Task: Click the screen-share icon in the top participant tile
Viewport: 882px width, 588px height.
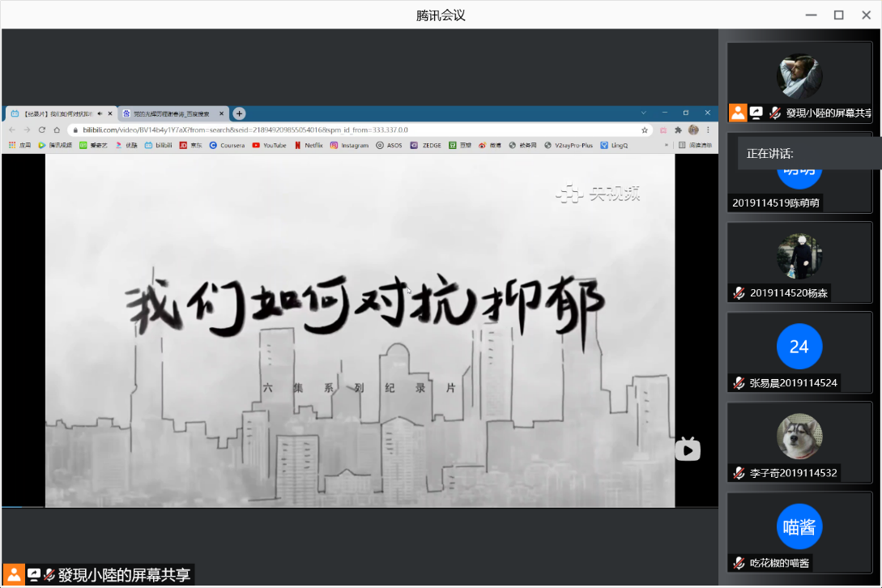Action: 756,113
